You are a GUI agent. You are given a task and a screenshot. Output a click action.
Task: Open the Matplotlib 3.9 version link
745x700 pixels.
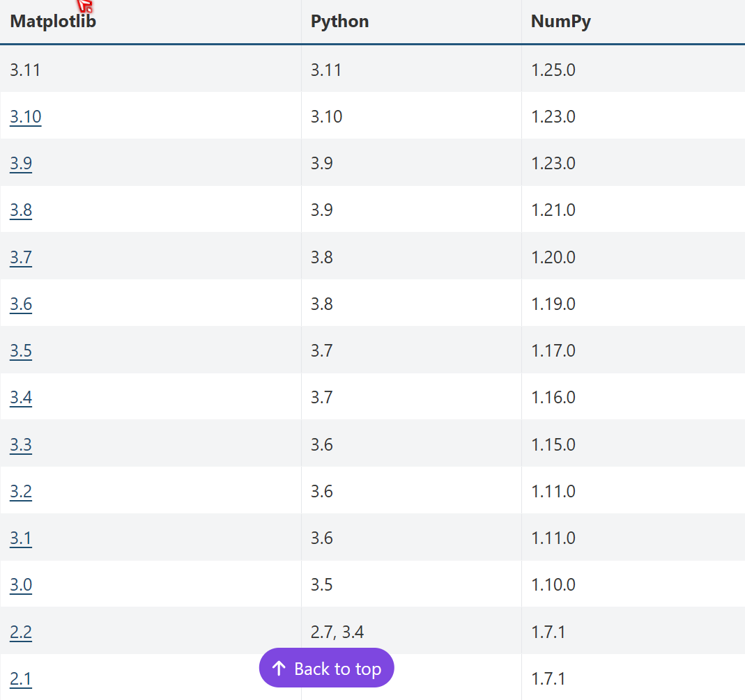[21, 163]
